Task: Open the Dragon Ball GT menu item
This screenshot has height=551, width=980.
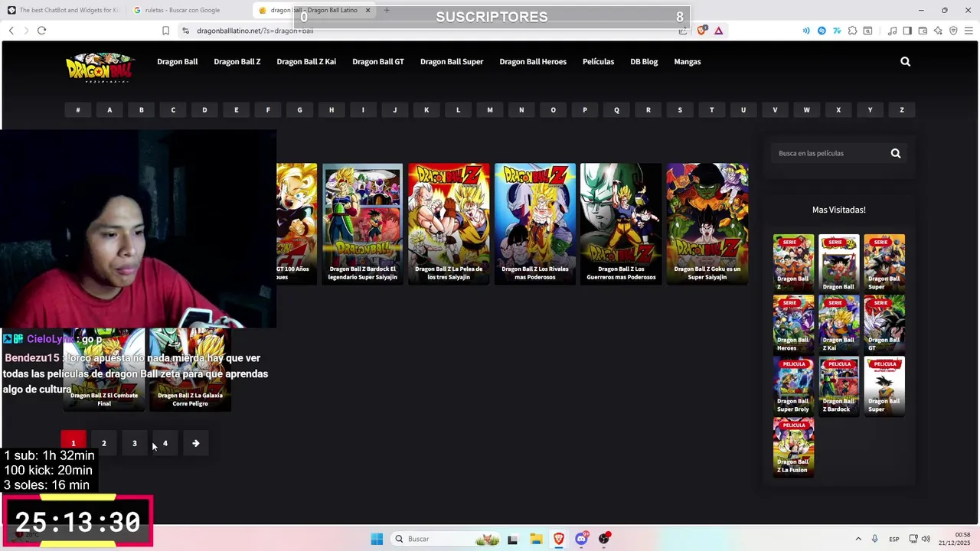Action: tap(378, 62)
